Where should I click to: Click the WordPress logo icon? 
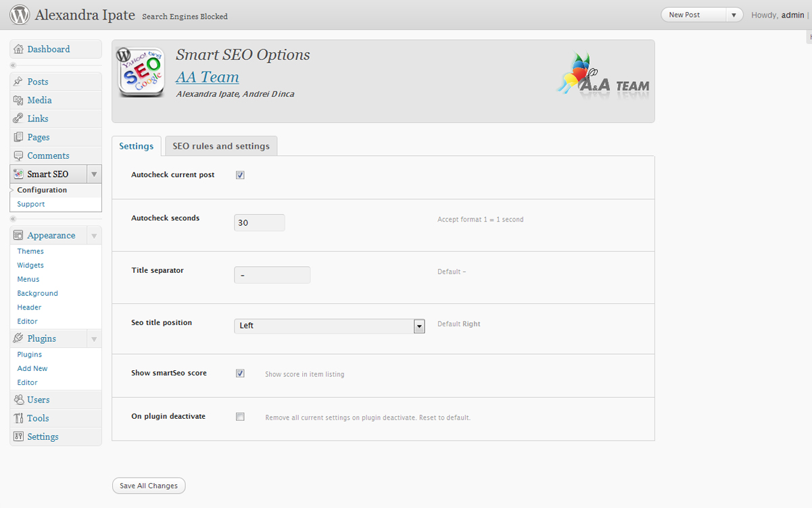click(20, 14)
